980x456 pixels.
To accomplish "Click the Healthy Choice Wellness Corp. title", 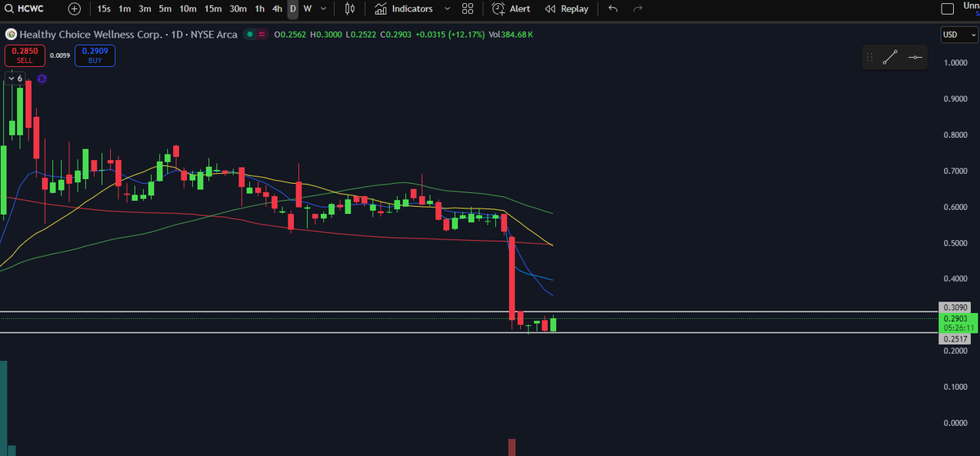I will tap(90, 34).
